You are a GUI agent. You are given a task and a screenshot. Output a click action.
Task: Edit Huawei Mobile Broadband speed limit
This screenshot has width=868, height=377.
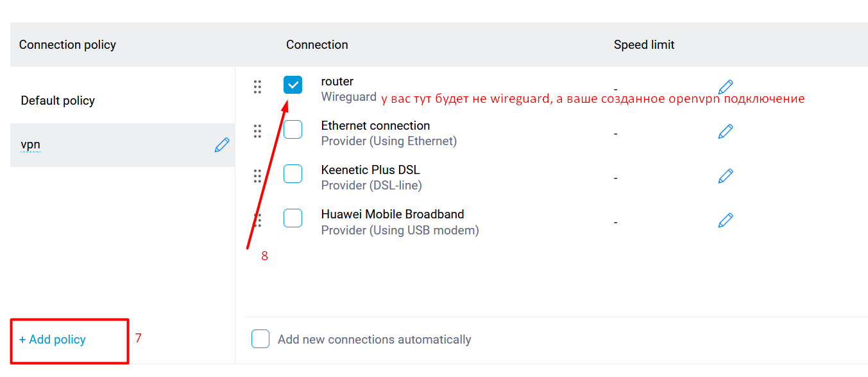tap(726, 220)
